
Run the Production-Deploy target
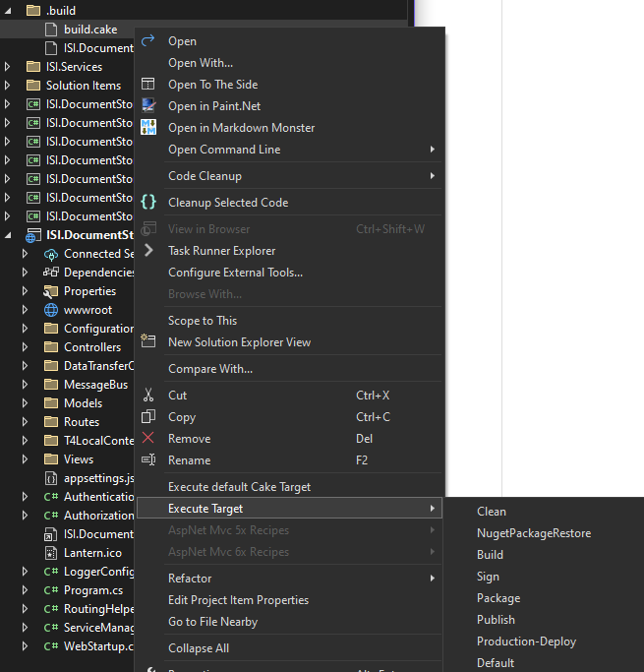526,641
